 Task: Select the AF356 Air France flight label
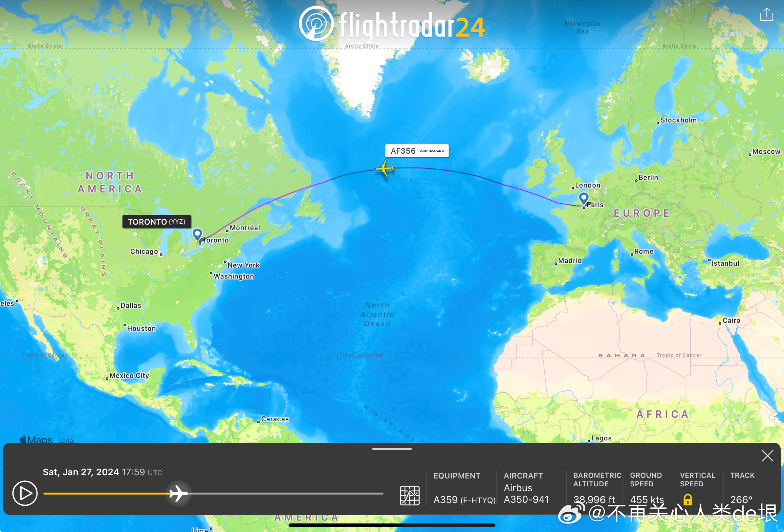pyautogui.click(x=417, y=151)
